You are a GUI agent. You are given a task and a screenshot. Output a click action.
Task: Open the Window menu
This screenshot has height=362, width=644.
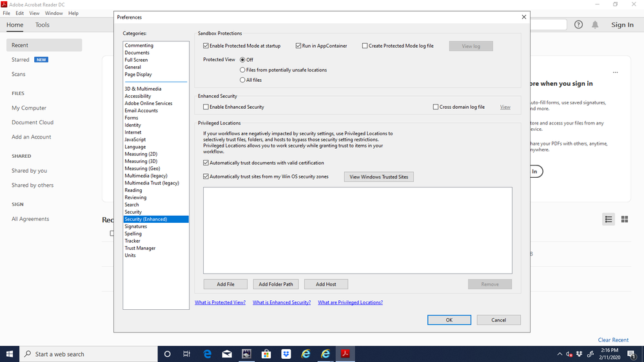pyautogui.click(x=54, y=13)
